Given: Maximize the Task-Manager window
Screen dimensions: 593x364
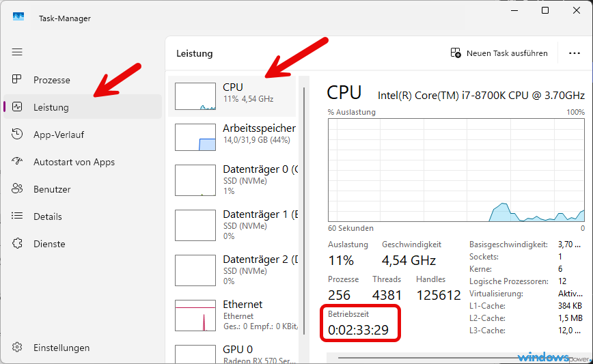Looking at the screenshot, I should [x=545, y=10].
